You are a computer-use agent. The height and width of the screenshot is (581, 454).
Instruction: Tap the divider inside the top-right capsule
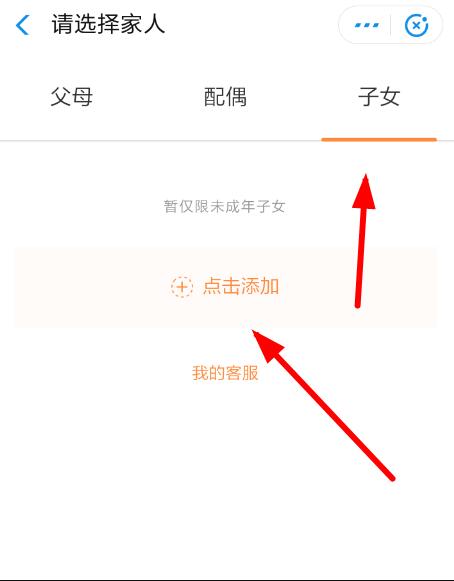[x=391, y=25]
